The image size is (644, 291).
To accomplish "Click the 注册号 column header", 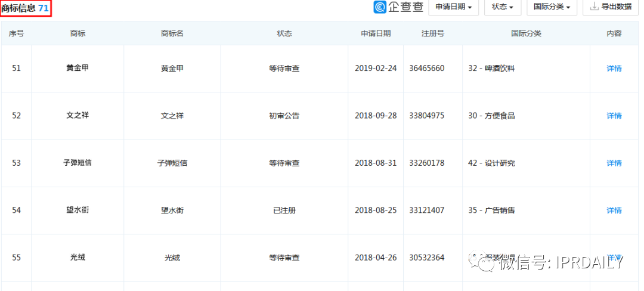I will pyautogui.click(x=433, y=33).
